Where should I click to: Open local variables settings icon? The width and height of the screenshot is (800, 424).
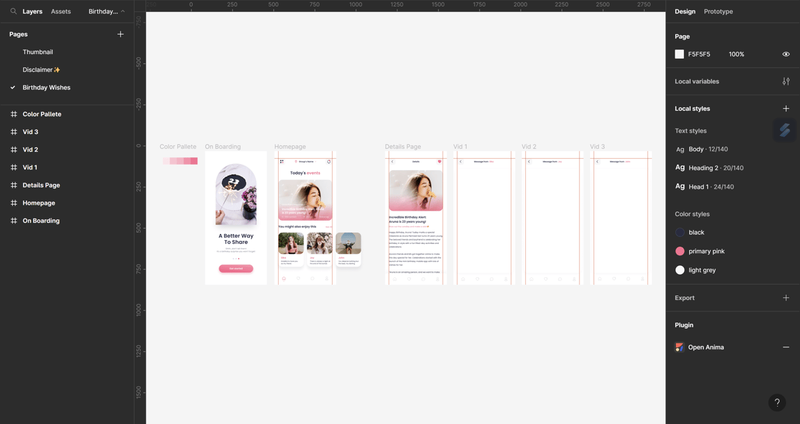click(786, 81)
